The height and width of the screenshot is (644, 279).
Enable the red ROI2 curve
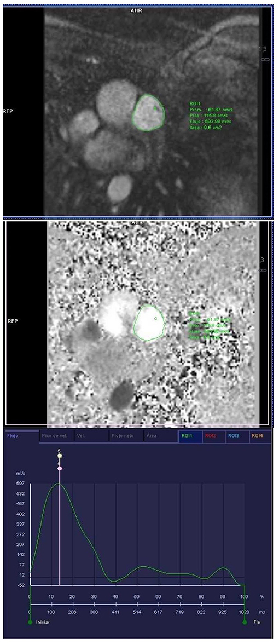point(214,436)
